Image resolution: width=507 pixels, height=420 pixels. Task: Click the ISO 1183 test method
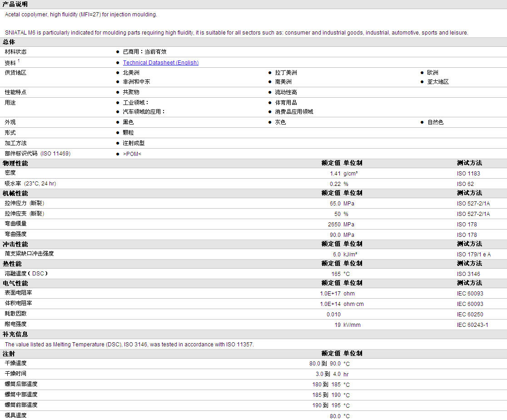point(468,174)
